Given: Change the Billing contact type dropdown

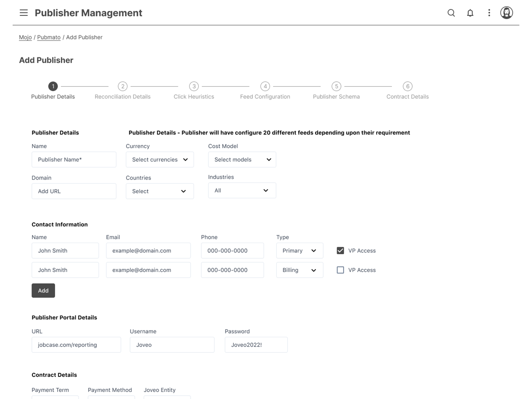Looking at the screenshot, I should [299, 270].
